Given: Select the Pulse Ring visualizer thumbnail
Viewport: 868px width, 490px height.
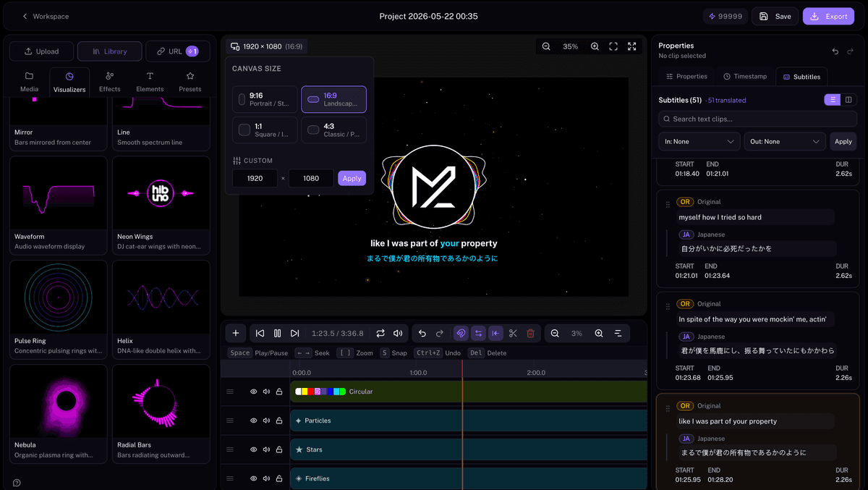Looking at the screenshot, I should click(x=58, y=297).
